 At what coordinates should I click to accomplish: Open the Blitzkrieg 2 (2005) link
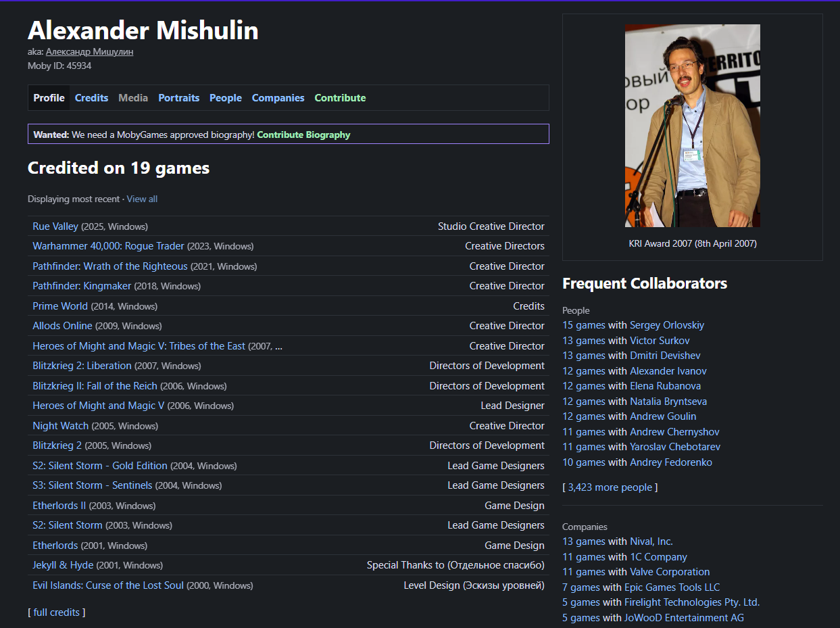click(57, 445)
